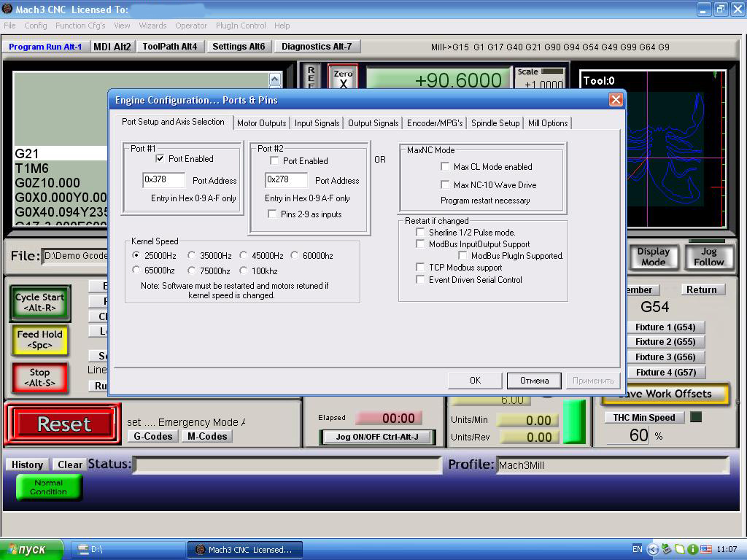Select 75000hz kernel speed
Image resolution: width=747 pixels, height=560 pixels.
click(192, 271)
